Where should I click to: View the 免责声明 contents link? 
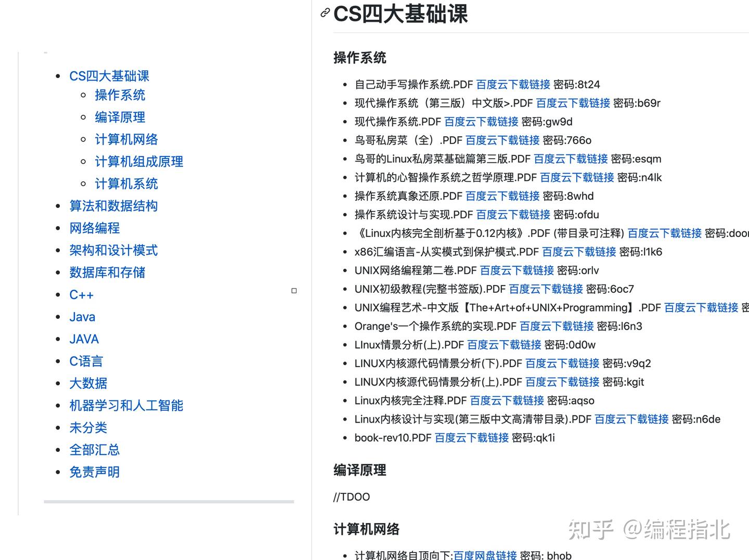click(x=95, y=472)
